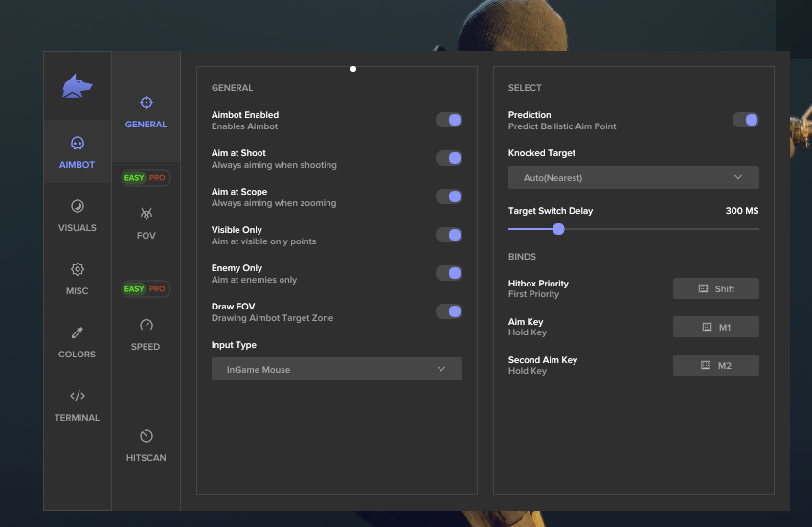Viewport: 812px width, 527px height.
Task: Click the Second Aim Key M2 bind
Action: (x=716, y=365)
